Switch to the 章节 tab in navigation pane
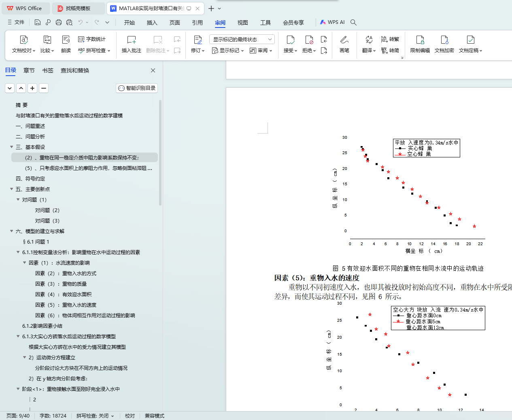Screen dimensions: 512x420 pyautogui.click(x=29, y=70)
